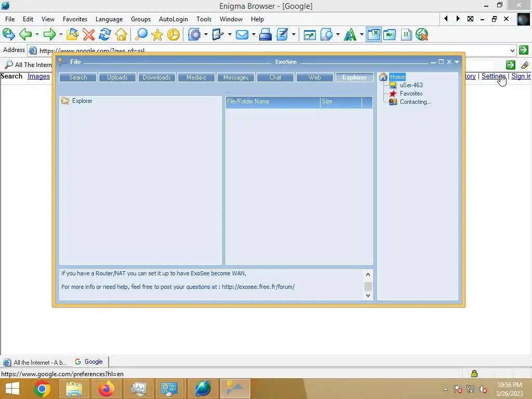The width and height of the screenshot is (532, 399).
Task: Switch to the Google browser tab
Action: [90, 362]
